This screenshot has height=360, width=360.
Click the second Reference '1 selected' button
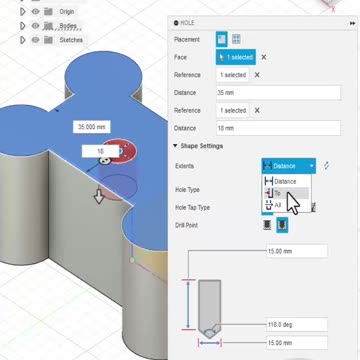(233, 110)
